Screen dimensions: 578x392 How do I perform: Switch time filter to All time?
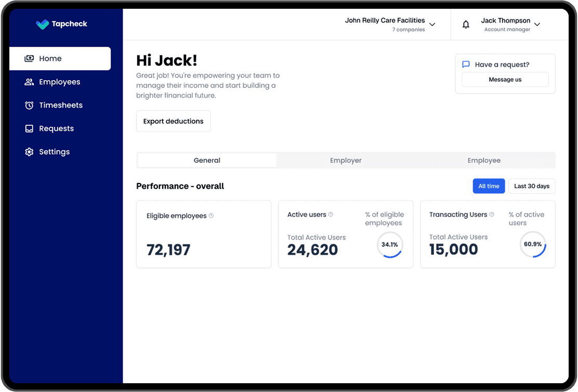pos(489,186)
